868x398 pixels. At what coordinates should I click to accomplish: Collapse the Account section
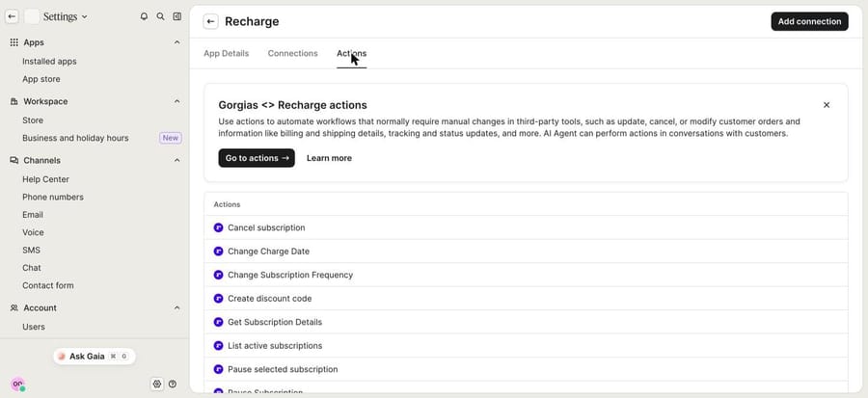[x=177, y=308]
